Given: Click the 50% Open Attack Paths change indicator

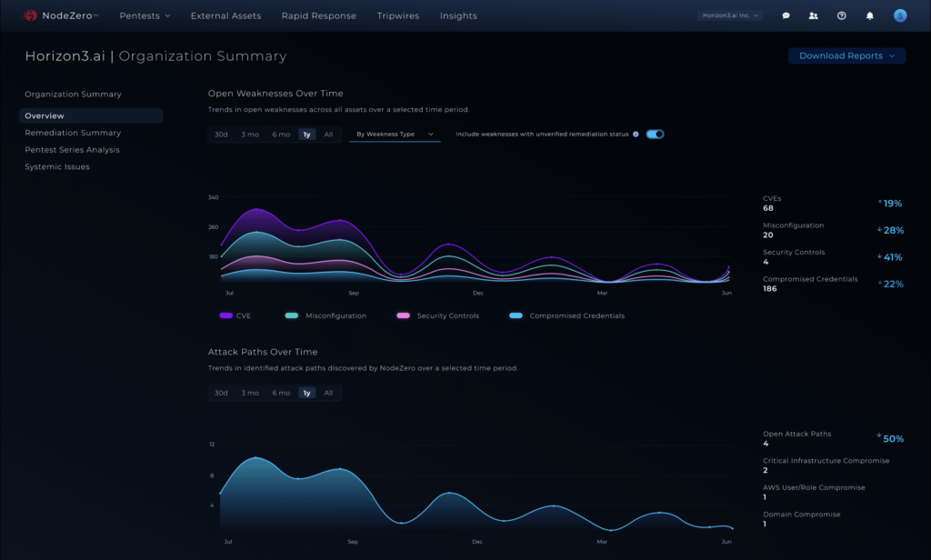Looking at the screenshot, I should tap(890, 439).
